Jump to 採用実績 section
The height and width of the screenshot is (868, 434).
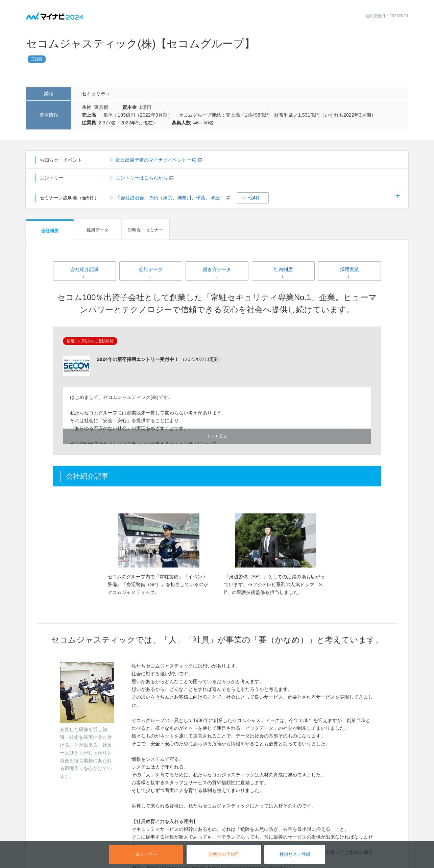click(x=349, y=271)
